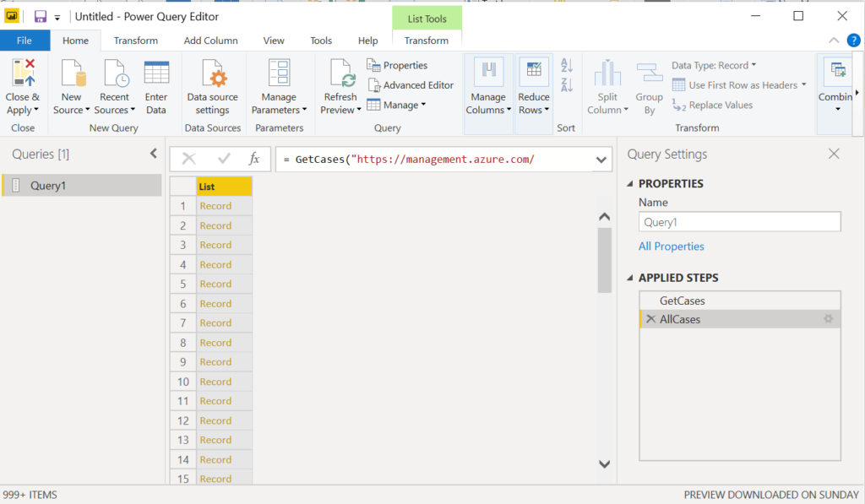Open the Tools tab
Screen dimensions: 865x504
pyautogui.click(x=321, y=41)
